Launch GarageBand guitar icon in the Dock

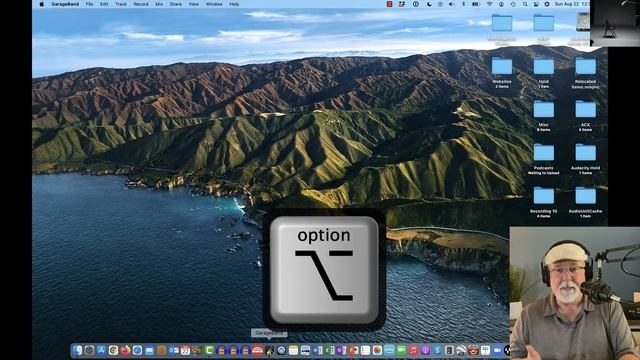click(x=269, y=350)
